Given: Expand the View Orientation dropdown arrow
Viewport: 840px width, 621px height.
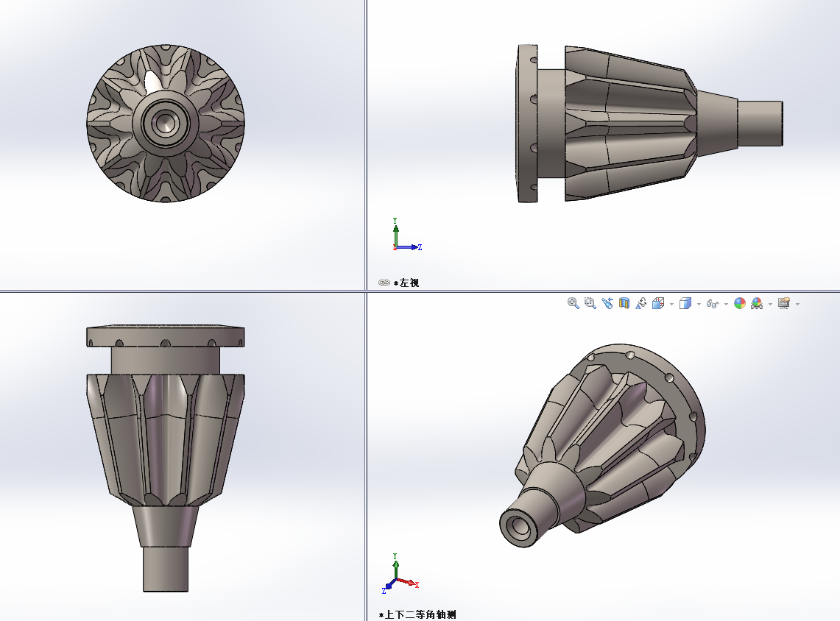Looking at the screenshot, I should pyautogui.click(x=671, y=304).
